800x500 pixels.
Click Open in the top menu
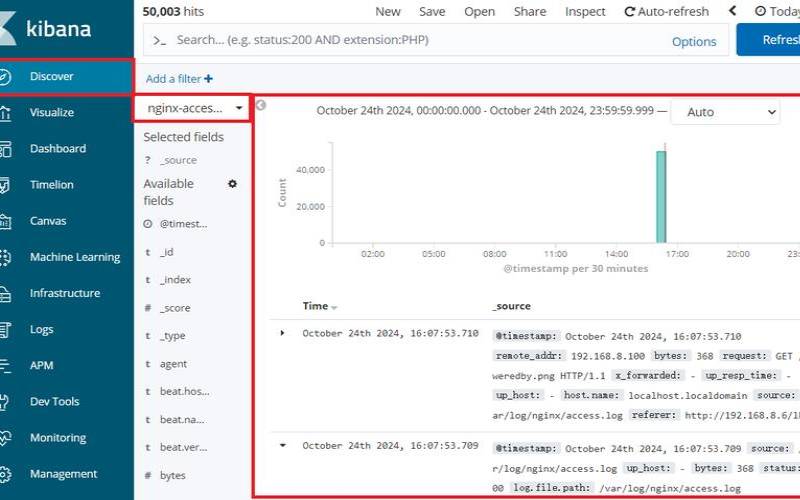pos(479,11)
